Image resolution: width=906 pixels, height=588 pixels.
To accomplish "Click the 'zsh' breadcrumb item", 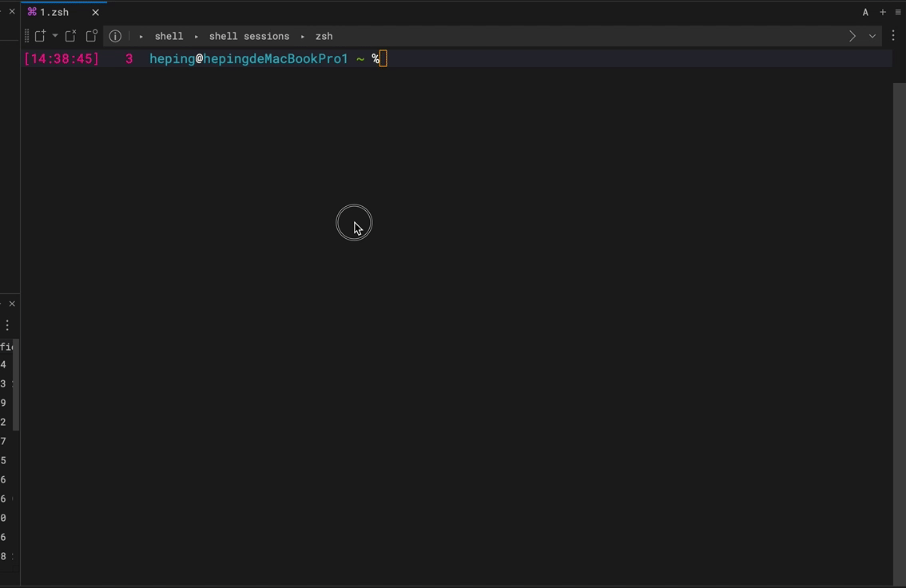I will 324,36.
